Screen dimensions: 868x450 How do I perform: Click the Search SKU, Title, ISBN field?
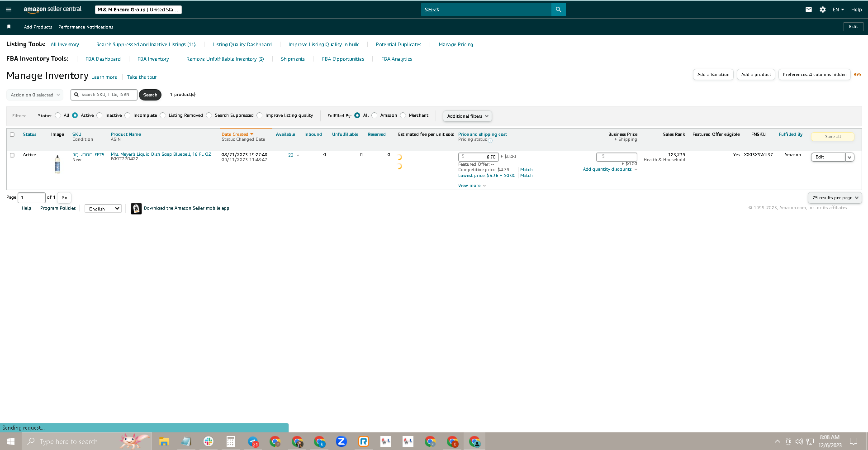pyautogui.click(x=104, y=95)
